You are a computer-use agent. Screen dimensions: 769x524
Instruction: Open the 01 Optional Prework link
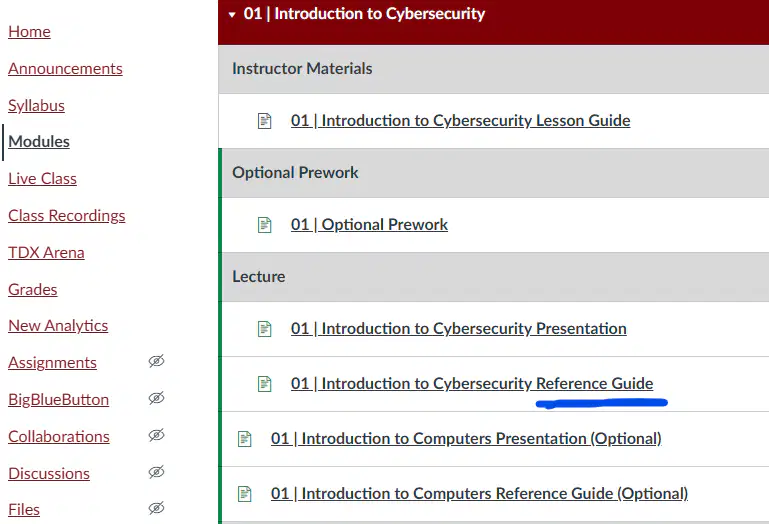pos(369,225)
